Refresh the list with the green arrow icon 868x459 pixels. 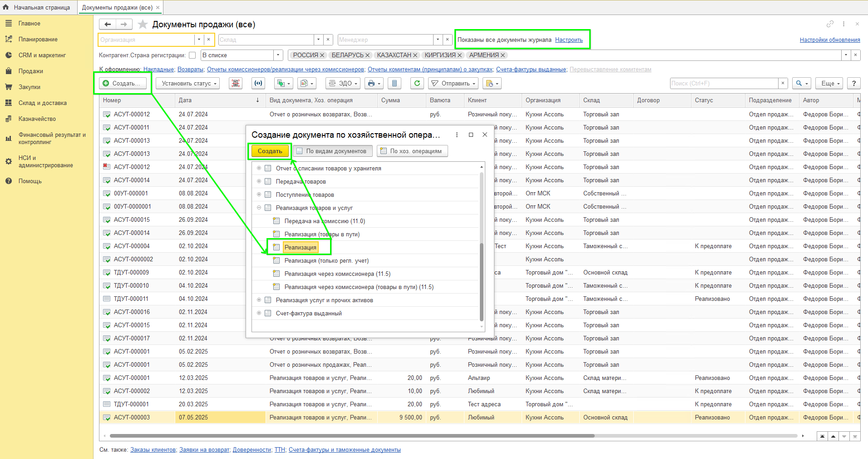click(417, 83)
